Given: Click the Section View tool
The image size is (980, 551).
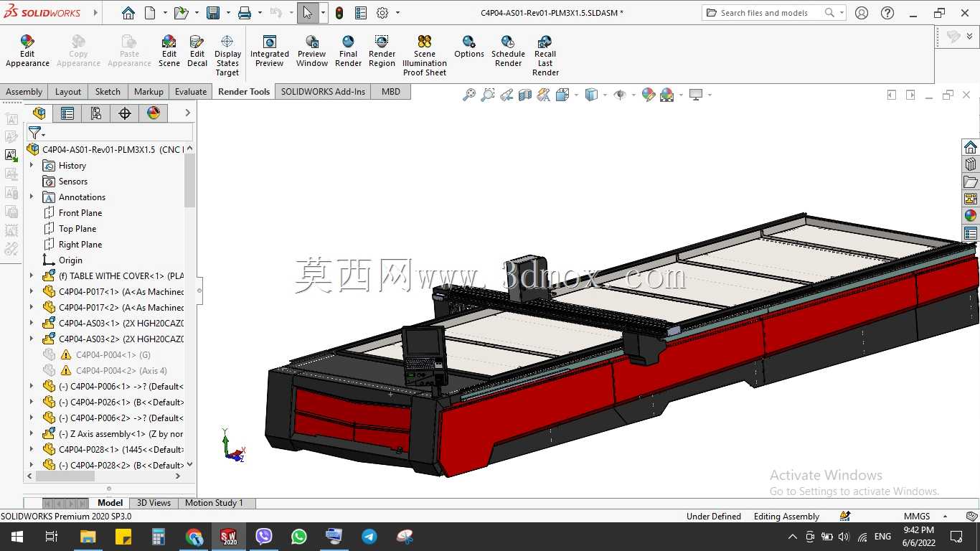Looking at the screenshot, I should click(x=525, y=95).
